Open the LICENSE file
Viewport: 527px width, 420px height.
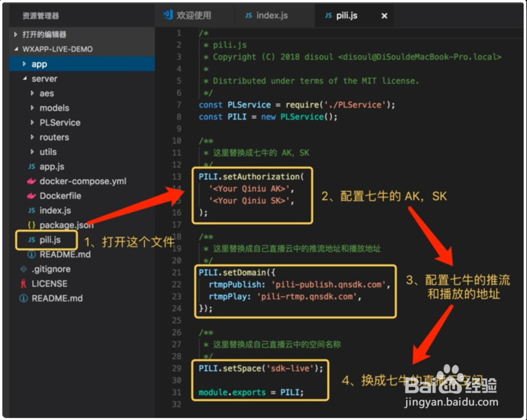[50, 284]
